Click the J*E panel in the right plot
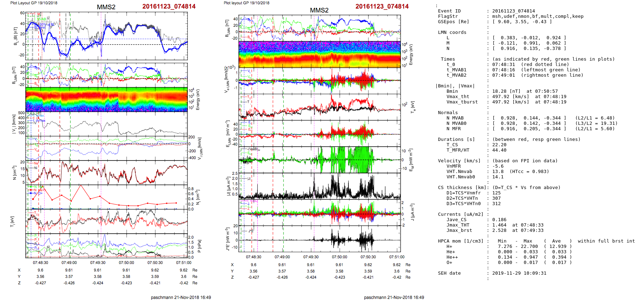 click(x=320, y=239)
